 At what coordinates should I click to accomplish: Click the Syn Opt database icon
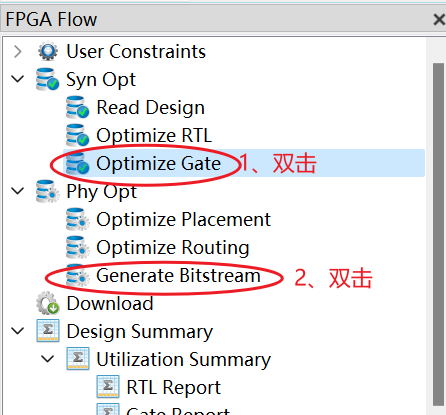47,79
